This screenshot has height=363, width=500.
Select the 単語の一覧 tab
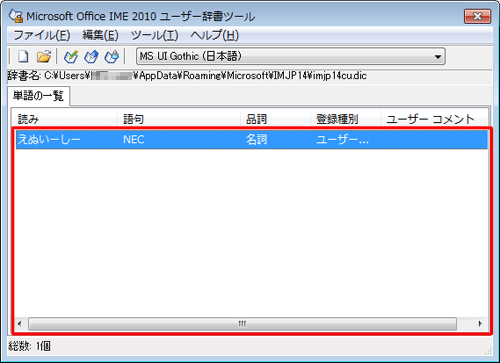pyautogui.click(x=38, y=96)
